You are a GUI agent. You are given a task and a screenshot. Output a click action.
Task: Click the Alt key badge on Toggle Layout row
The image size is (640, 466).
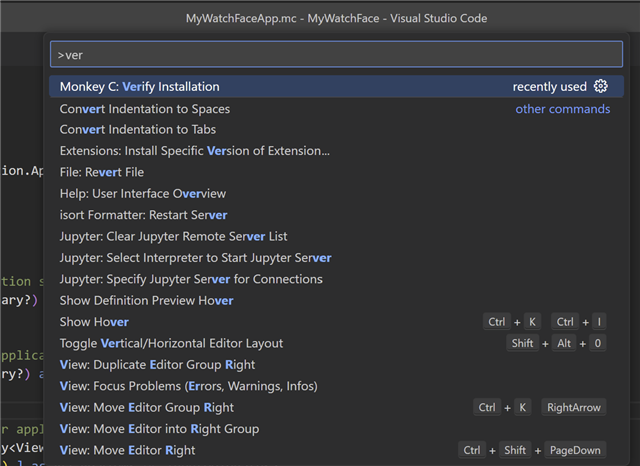[564, 343]
